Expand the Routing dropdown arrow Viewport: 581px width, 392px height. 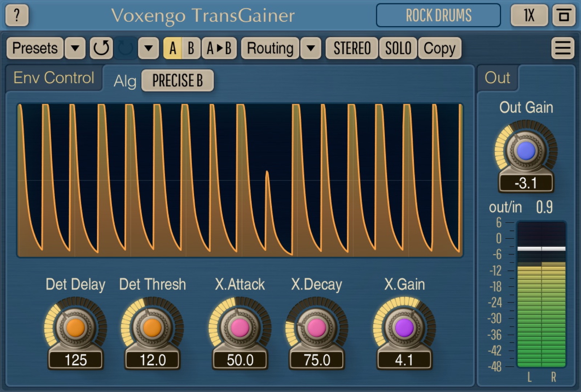311,48
